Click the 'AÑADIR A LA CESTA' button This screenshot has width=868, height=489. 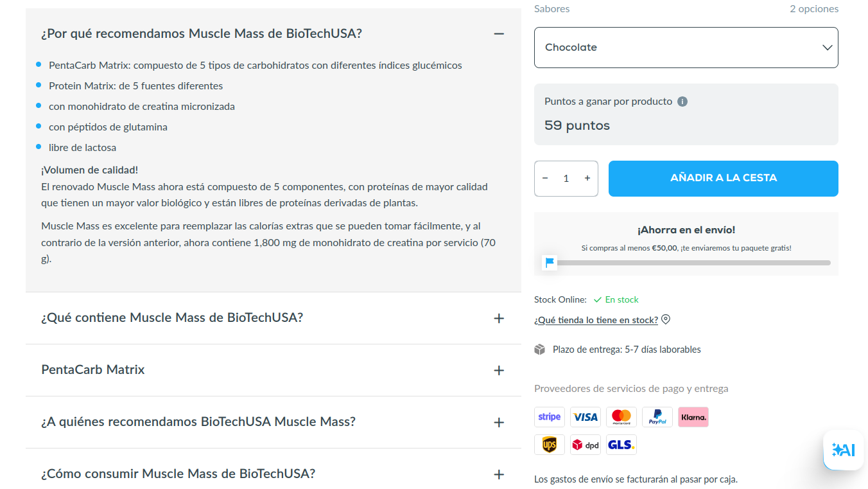point(723,179)
